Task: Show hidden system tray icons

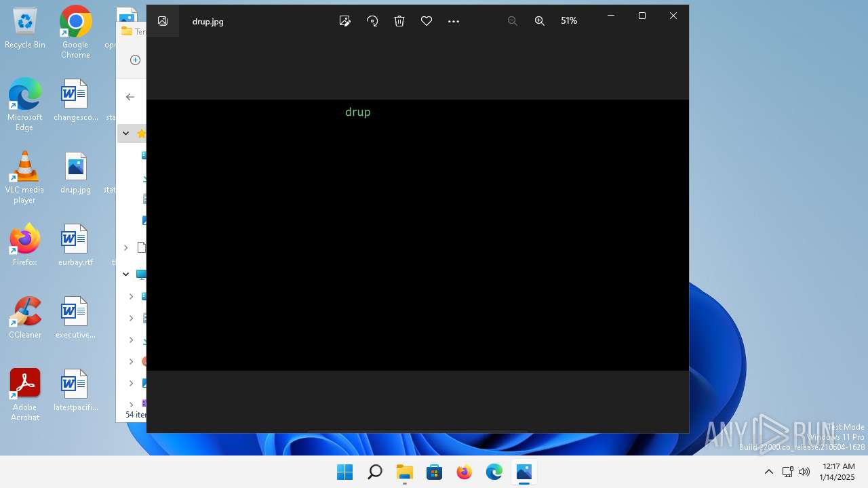Action: click(x=768, y=472)
